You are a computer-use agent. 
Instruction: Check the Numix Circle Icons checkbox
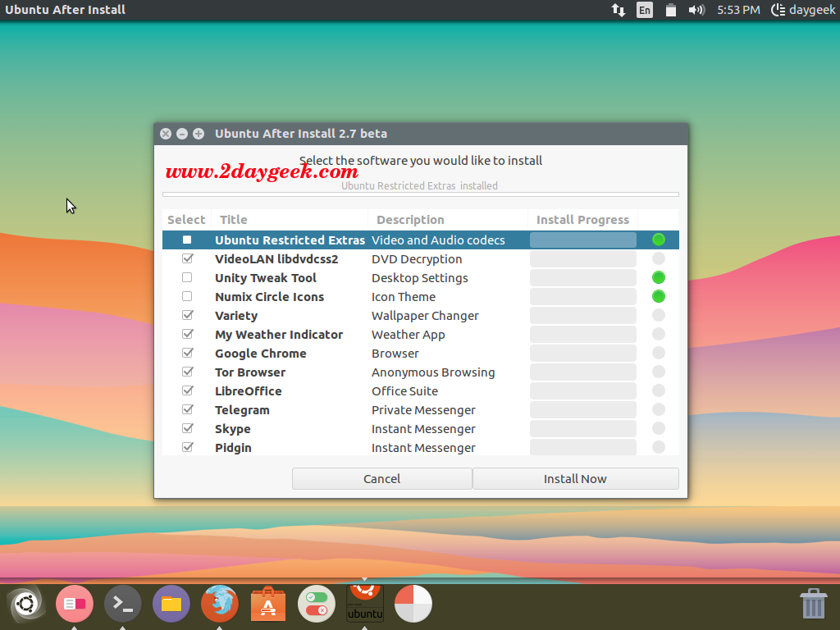(x=187, y=296)
